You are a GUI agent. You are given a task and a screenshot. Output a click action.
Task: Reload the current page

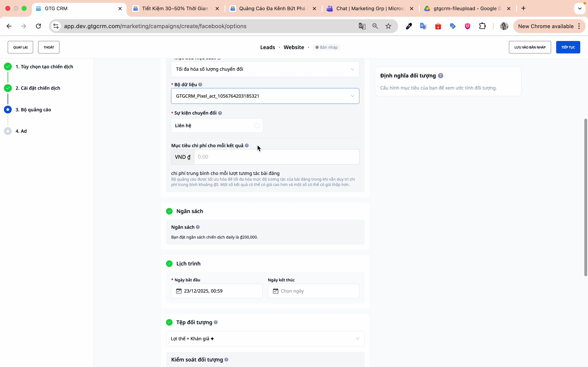[x=38, y=26]
